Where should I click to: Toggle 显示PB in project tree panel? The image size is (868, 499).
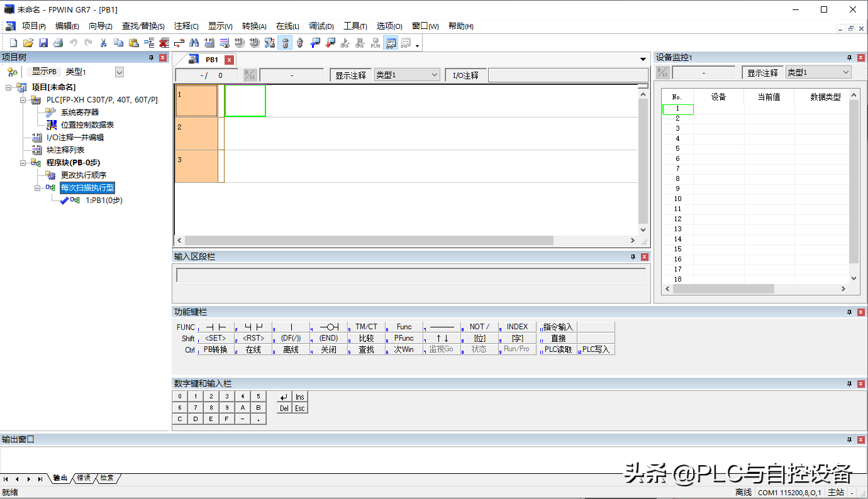(44, 72)
